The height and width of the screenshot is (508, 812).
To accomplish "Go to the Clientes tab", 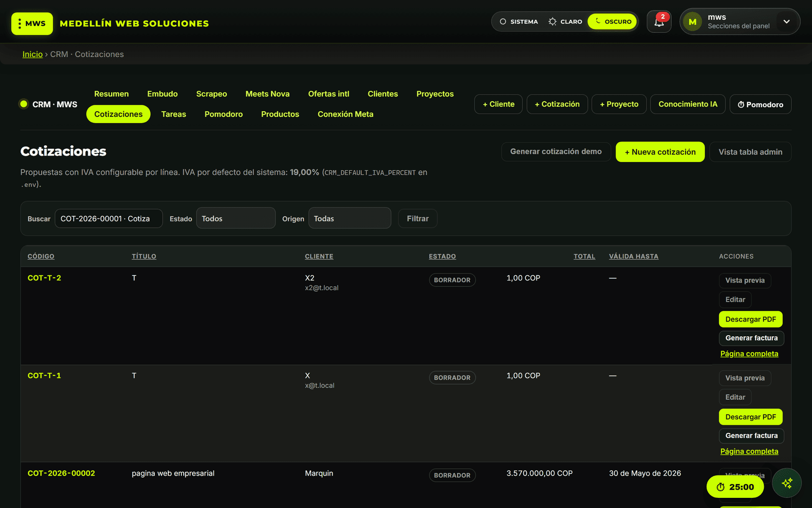I will click(x=383, y=94).
